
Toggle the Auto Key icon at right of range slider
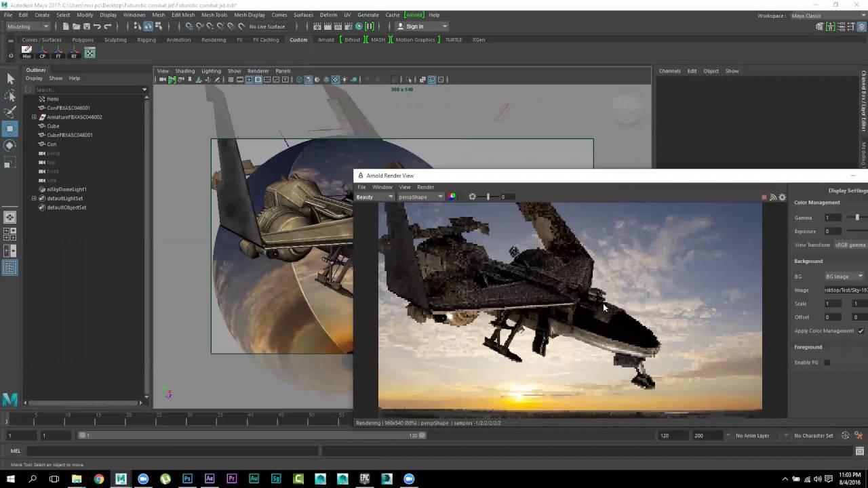[x=845, y=435]
